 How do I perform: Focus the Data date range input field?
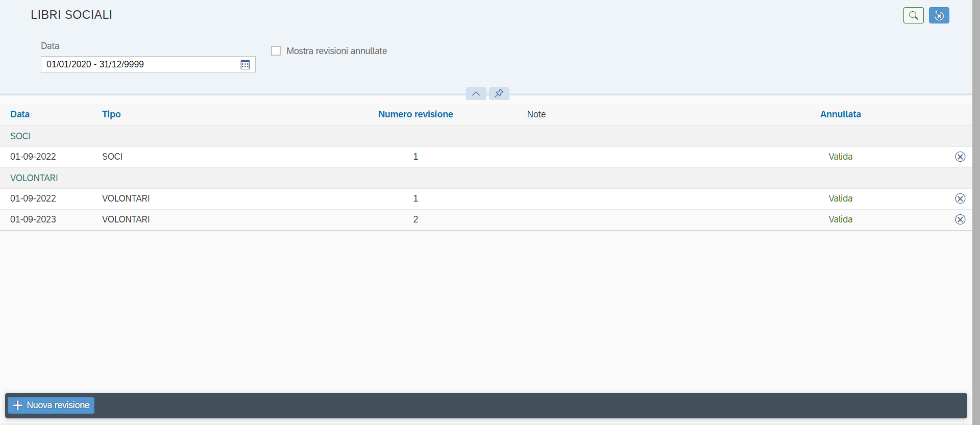click(140, 64)
